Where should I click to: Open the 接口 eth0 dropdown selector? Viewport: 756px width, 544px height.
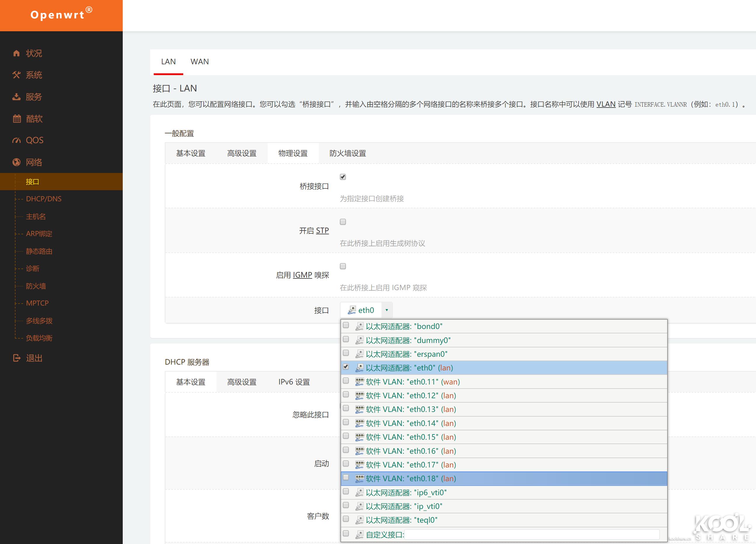click(x=387, y=310)
